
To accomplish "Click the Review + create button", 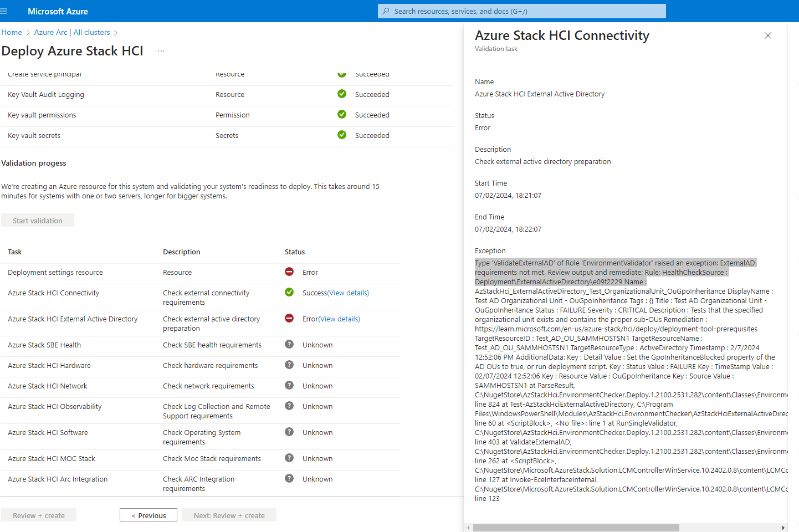I will [x=39, y=515].
